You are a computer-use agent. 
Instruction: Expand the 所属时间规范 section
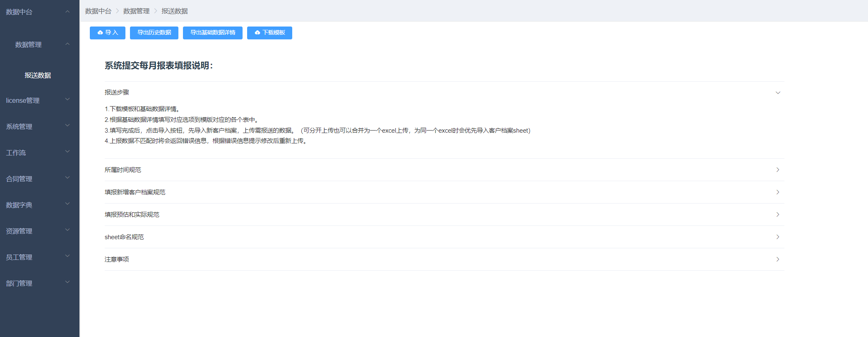pos(445,170)
